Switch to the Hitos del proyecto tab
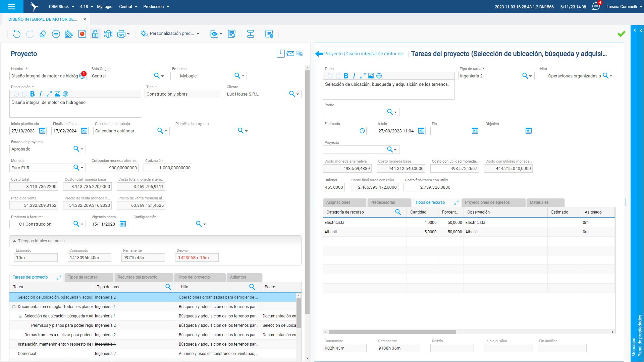 (x=194, y=277)
